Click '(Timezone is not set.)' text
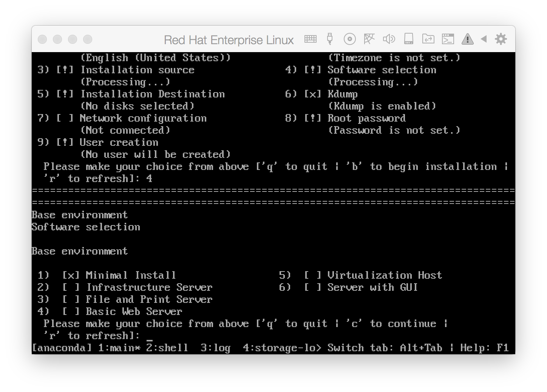Viewport: 547px width, 392px height. (x=394, y=58)
